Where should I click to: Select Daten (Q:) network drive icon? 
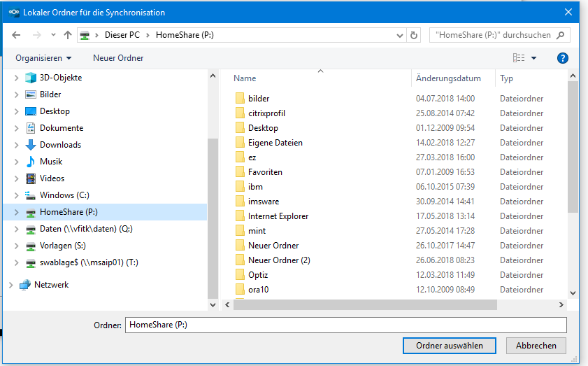[31, 230]
